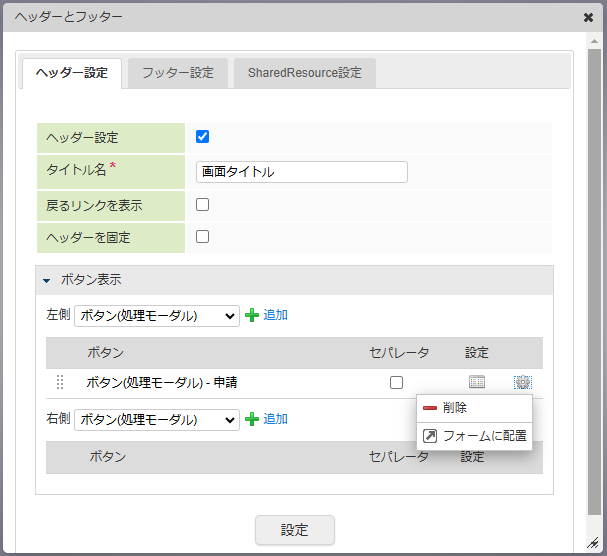Toggle the セパレータ checkbox for the 申請 row
This screenshot has height=556, width=607.
coord(397,382)
